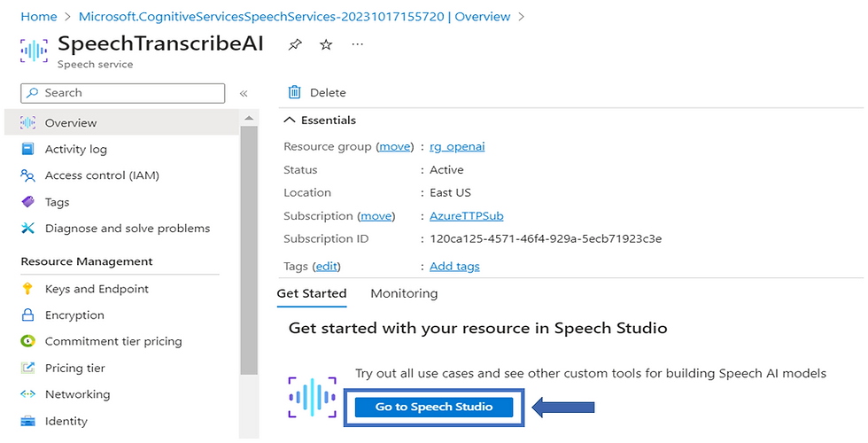The height and width of the screenshot is (443, 868).
Task: Click the Delete trash can icon
Action: pyautogui.click(x=295, y=92)
